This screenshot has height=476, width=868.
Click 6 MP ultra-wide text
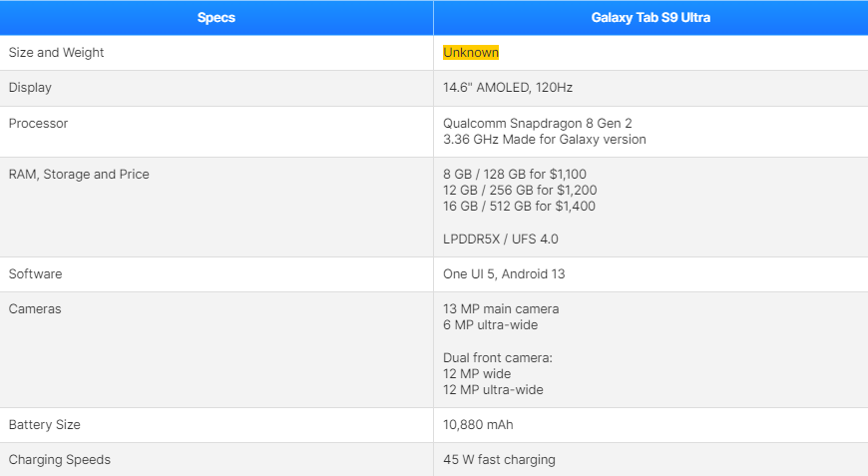(x=490, y=325)
